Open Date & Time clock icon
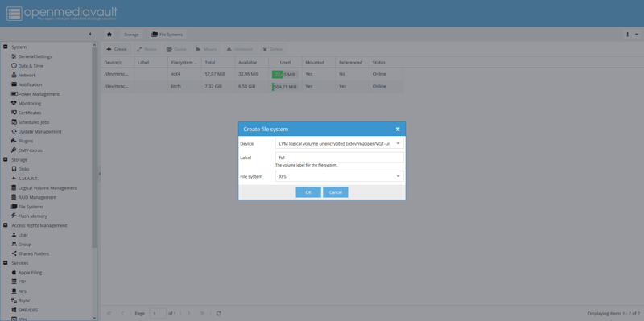644x321 pixels. 14,66
